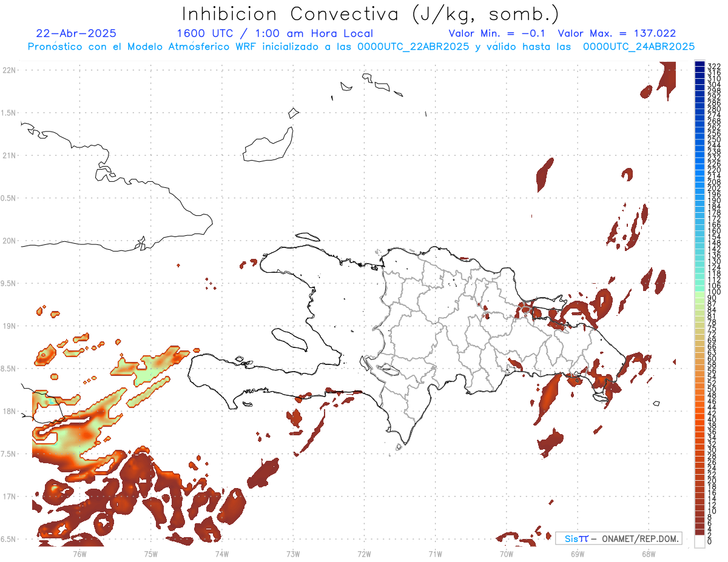Click the '18N' latitude label

tap(9, 412)
